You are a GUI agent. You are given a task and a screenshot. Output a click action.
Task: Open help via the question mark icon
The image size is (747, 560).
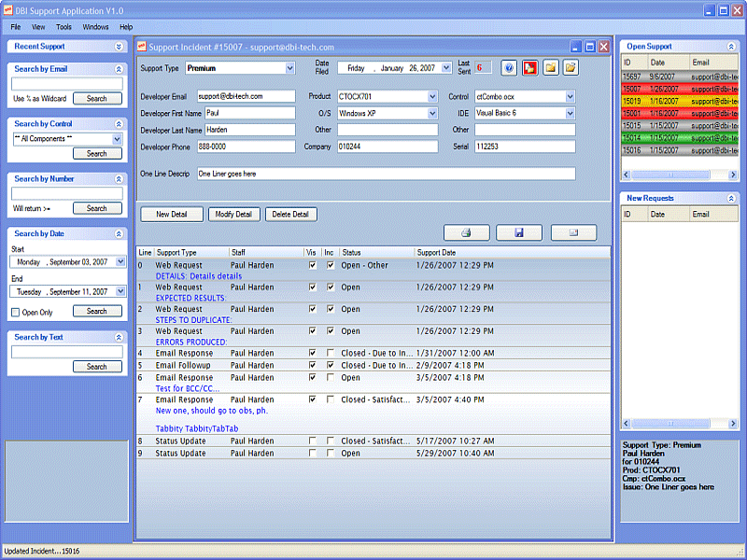click(509, 67)
